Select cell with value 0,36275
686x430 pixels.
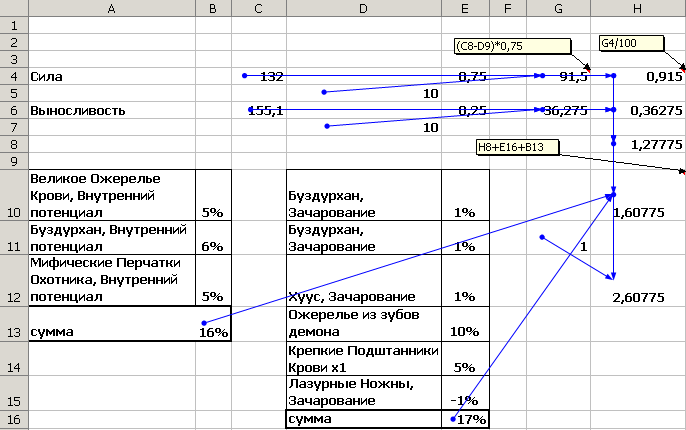tap(638, 110)
